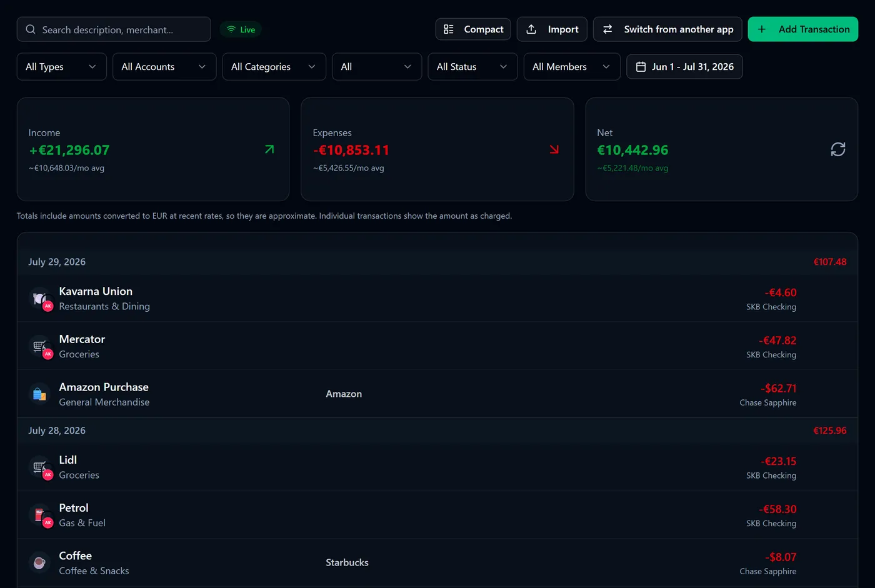The height and width of the screenshot is (588, 875).
Task: Click Switch from another app
Action: (667, 29)
